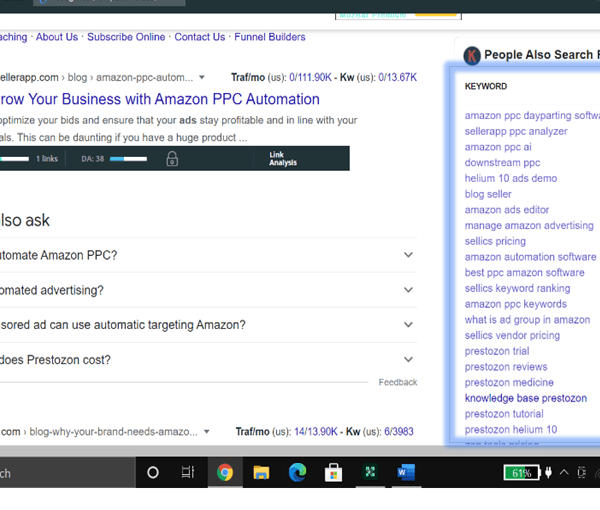The image size is (600, 510).
Task: Click '1 links' metric in MozBar
Action: (47, 159)
